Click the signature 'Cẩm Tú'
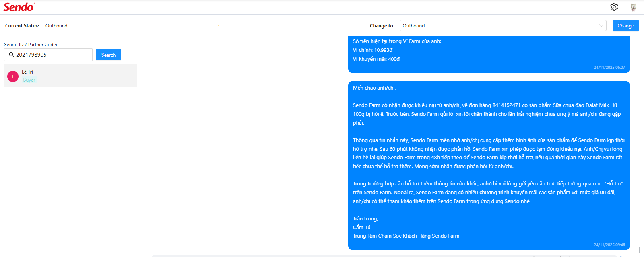This screenshot has height=257, width=644. coord(362,227)
